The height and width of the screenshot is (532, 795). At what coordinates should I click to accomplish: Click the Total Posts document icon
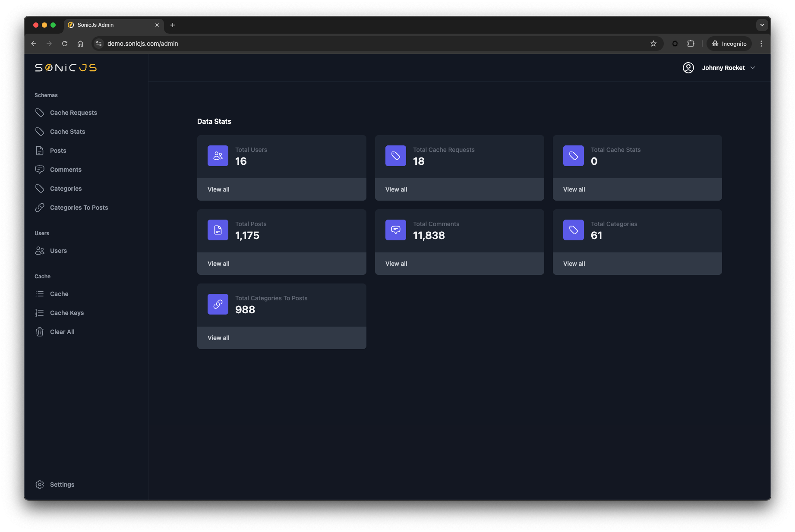coord(218,230)
